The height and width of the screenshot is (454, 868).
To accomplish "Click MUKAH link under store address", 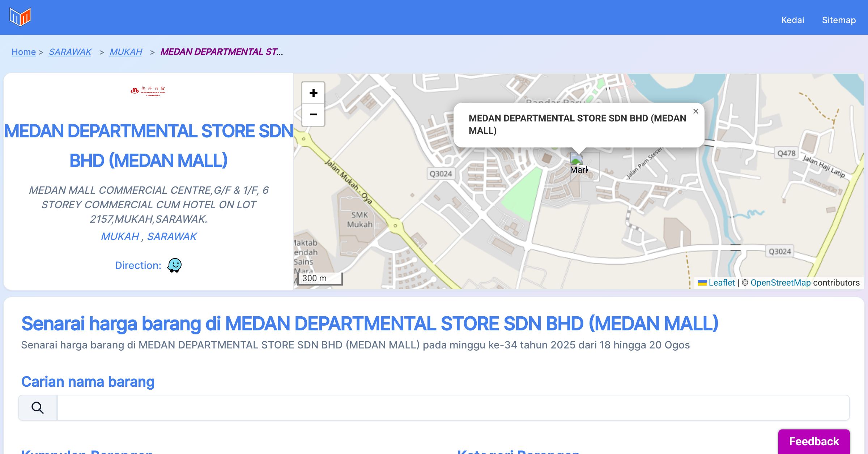I will 120,236.
